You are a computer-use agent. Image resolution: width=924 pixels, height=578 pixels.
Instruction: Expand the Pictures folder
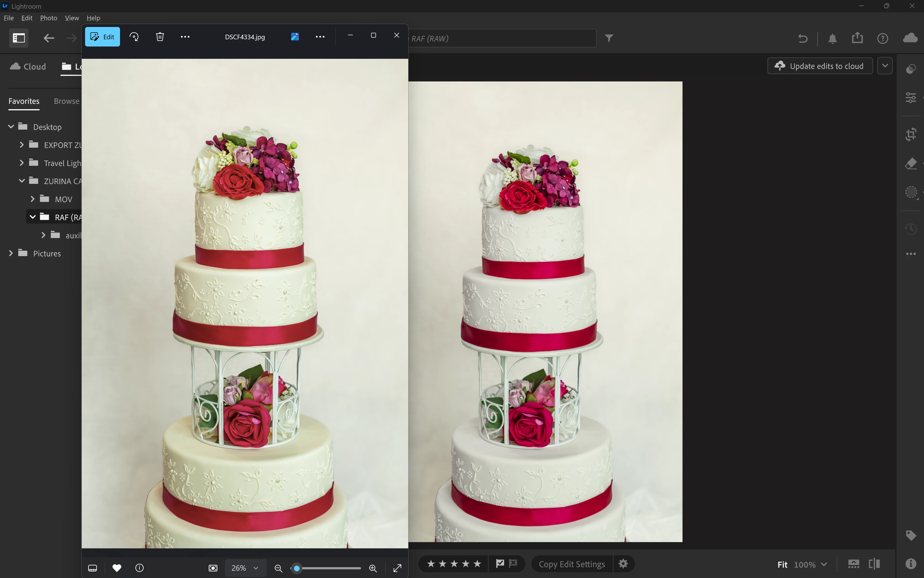pyautogui.click(x=11, y=253)
